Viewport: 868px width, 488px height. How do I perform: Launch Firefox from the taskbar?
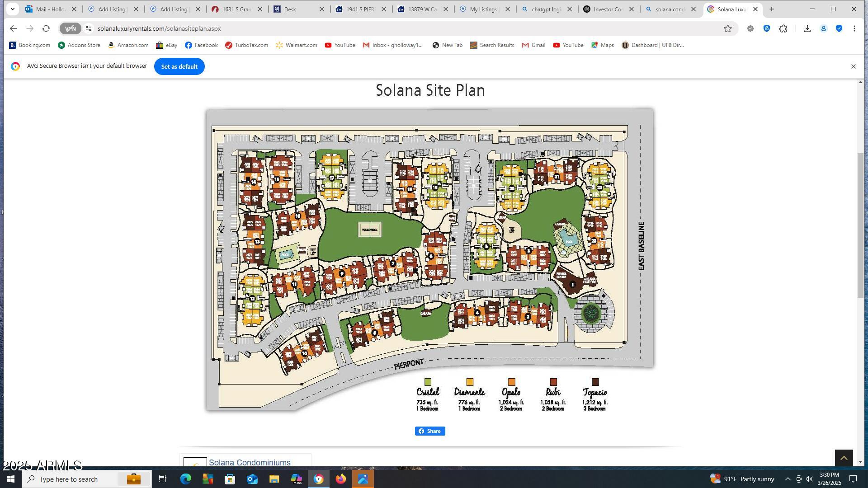tap(341, 479)
